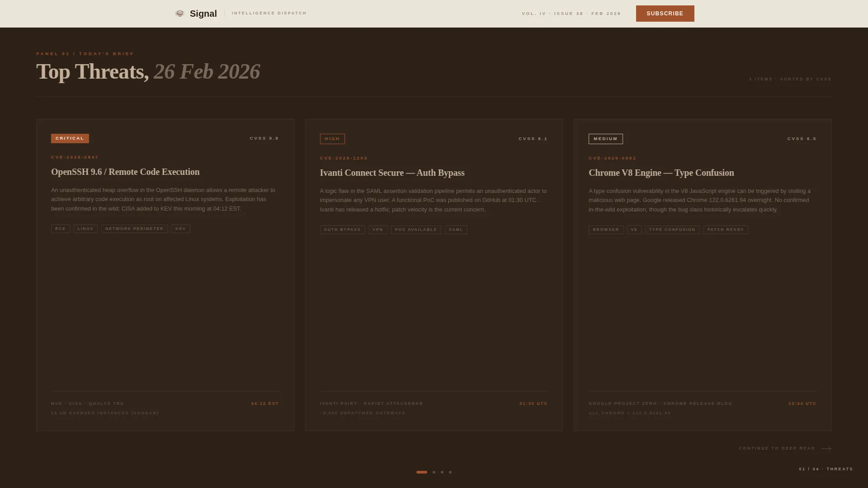868x488 pixels.
Task: Click the Vol. IV Issue 38 label
Action: pos(571,14)
